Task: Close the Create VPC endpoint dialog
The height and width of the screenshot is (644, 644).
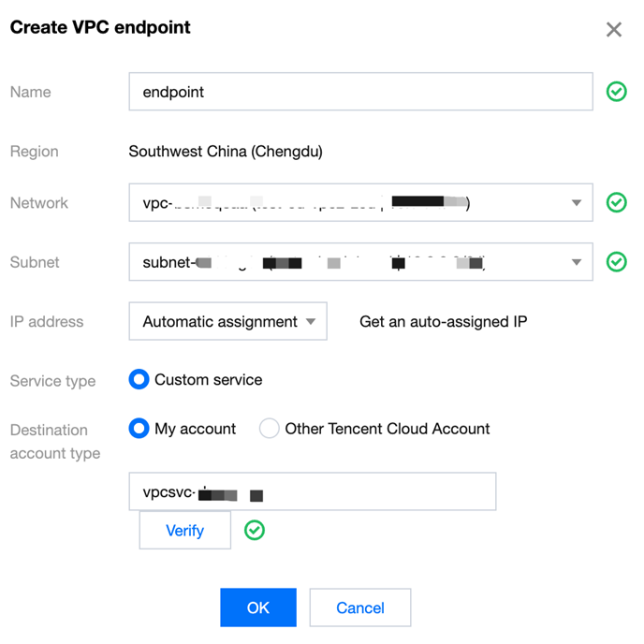Action: point(614,30)
